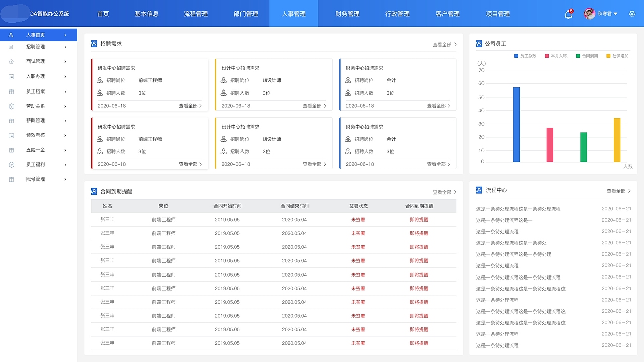Click 这是一条待处理流程这是一 list item

504,220
